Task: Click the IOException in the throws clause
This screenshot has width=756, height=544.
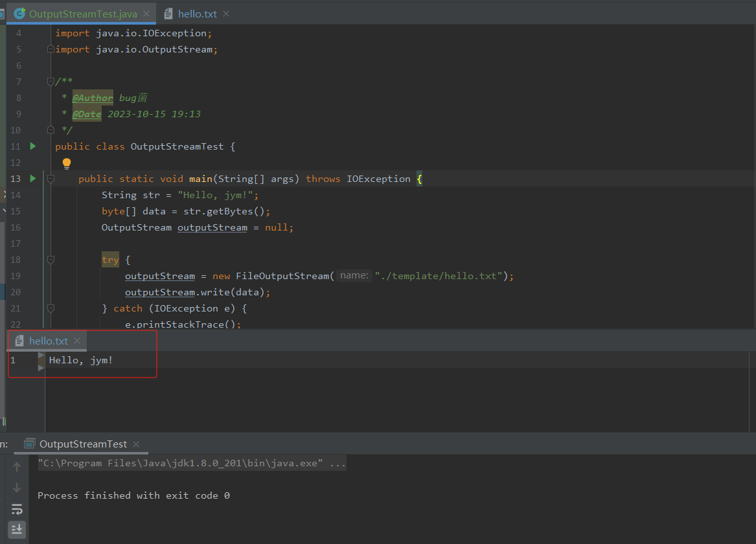Action: click(378, 179)
